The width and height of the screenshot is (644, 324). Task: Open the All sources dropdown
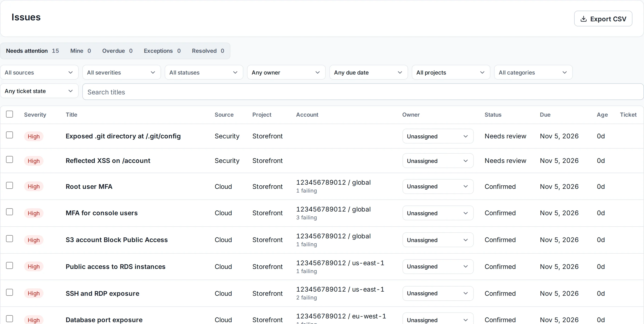tap(39, 72)
